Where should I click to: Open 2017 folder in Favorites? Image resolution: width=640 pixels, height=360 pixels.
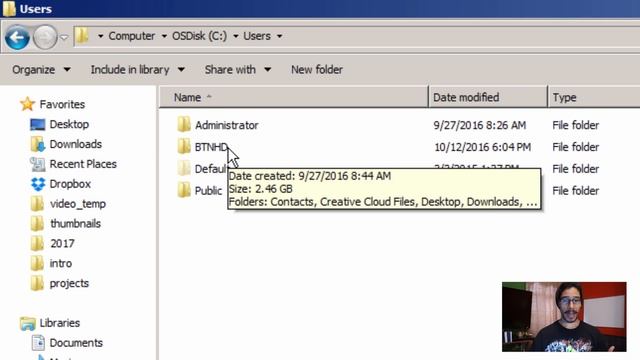click(x=62, y=244)
